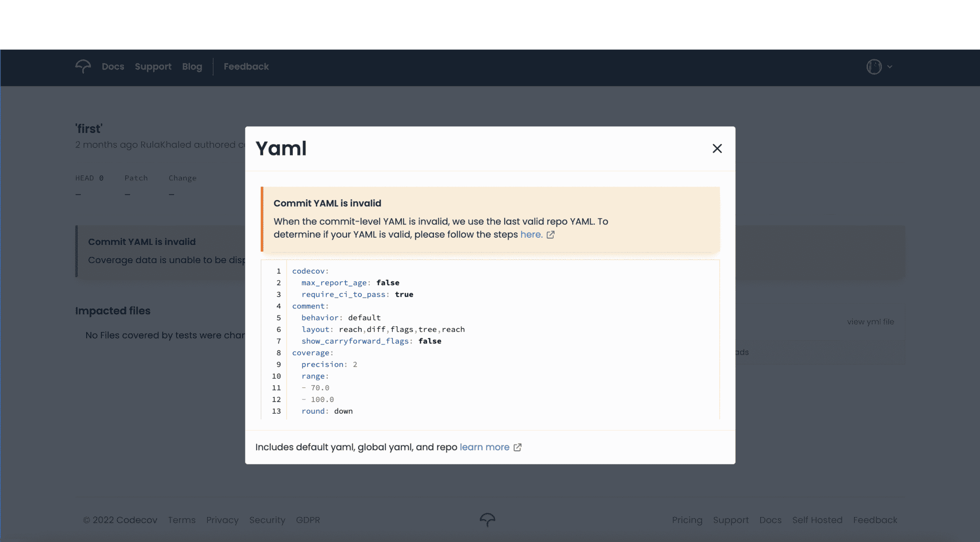Expand the account menu chevron
The image size is (980, 542).
point(890,67)
